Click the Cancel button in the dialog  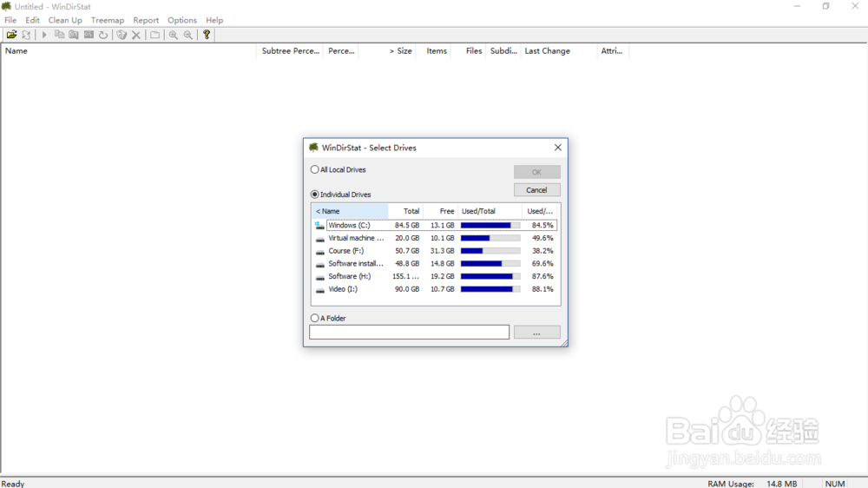point(537,190)
